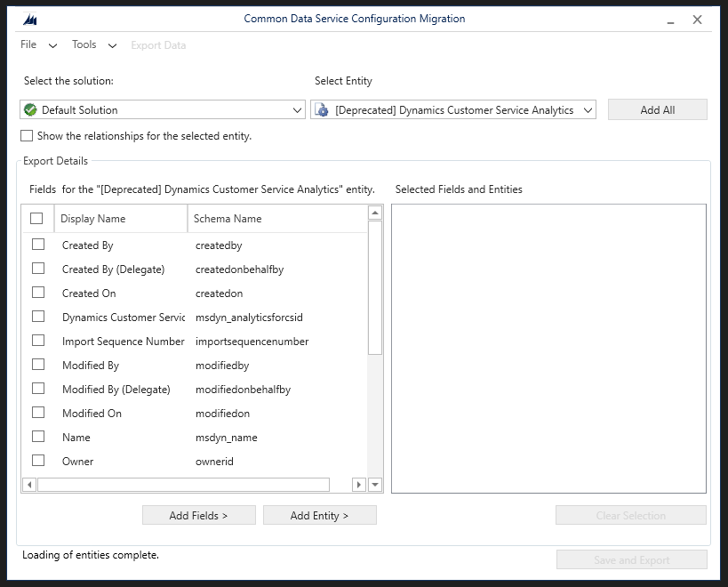Enable Show the relationships checkbox
Viewport: 728px width, 587px height.
click(x=27, y=136)
